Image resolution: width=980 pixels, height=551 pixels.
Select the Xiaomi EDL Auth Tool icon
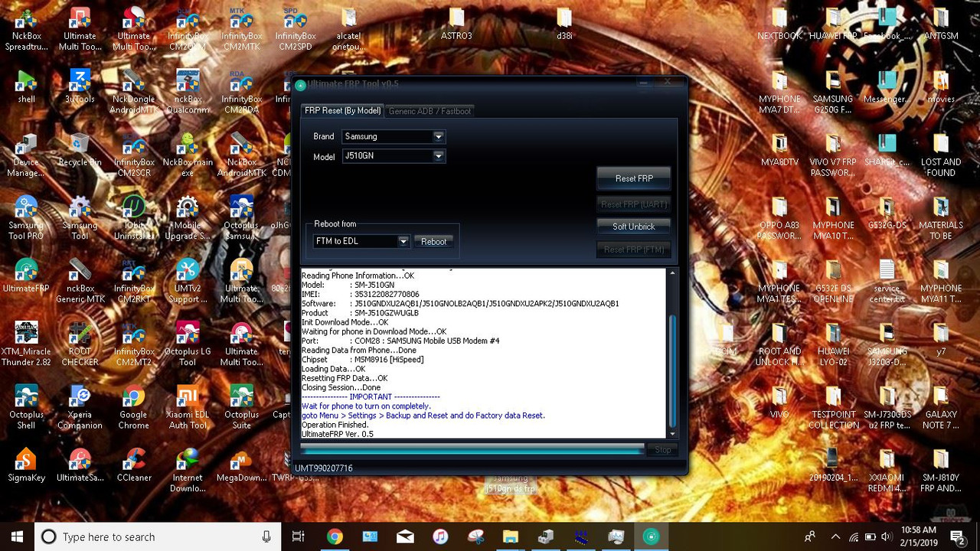pyautogui.click(x=188, y=406)
